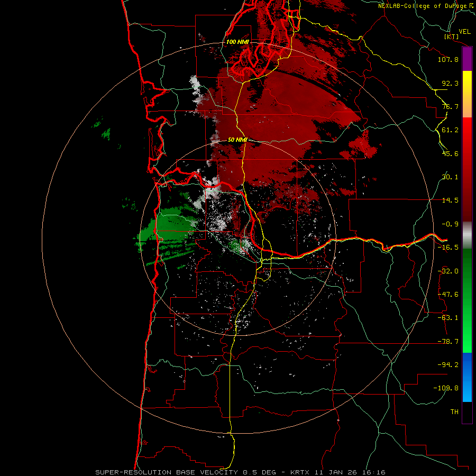Click the 92.3 legend value
Image resolution: width=476 pixels, height=476 pixels.
(x=450, y=83)
